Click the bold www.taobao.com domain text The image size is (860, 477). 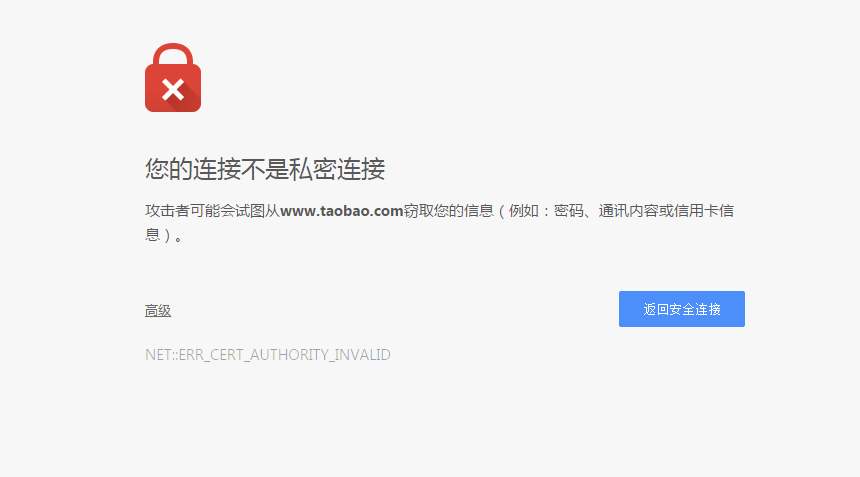click(342, 211)
